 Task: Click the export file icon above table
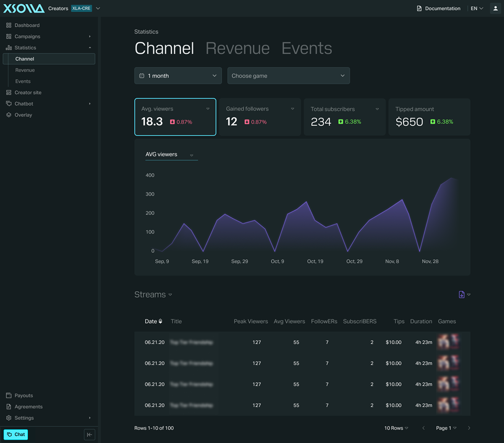pos(462,295)
